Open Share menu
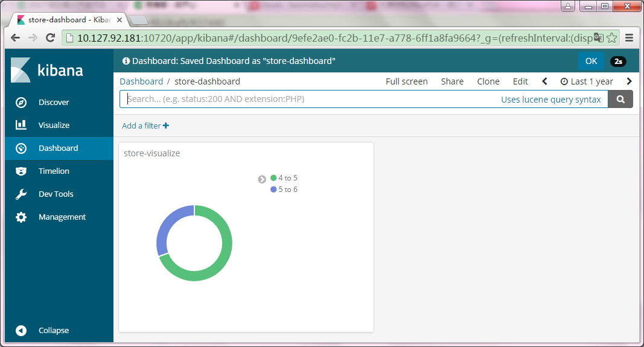644x347 pixels. [452, 81]
